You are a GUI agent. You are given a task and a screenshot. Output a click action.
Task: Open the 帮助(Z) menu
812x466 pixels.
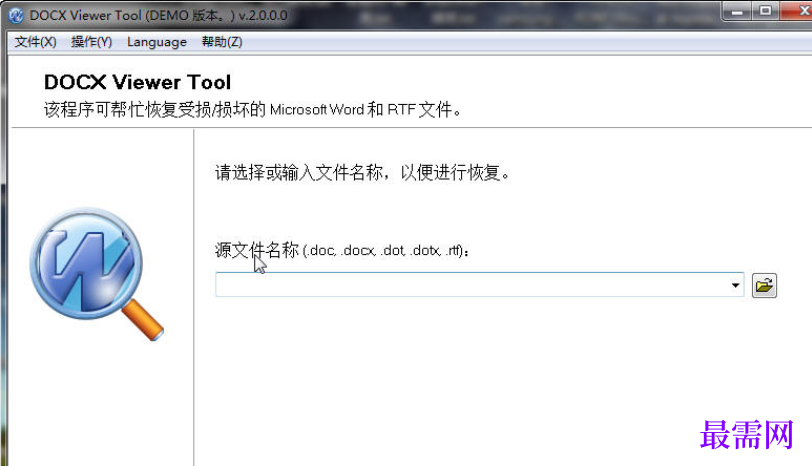pyautogui.click(x=222, y=42)
